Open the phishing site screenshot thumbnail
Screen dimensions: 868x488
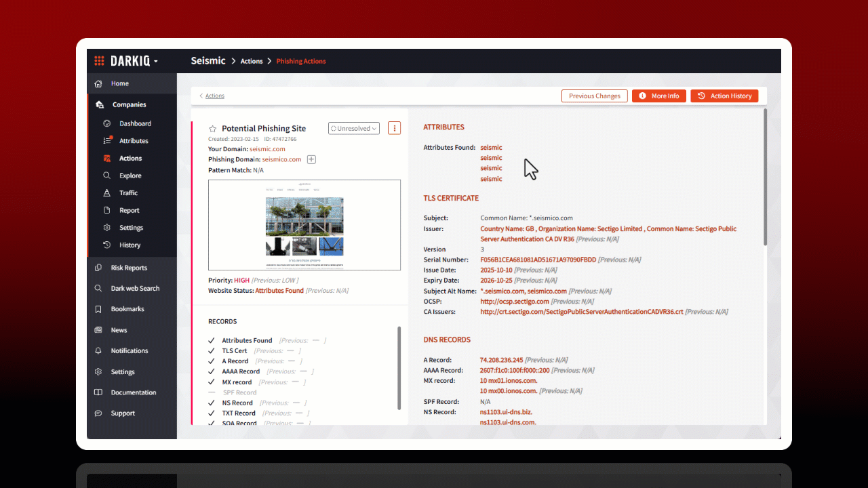pyautogui.click(x=304, y=225)
